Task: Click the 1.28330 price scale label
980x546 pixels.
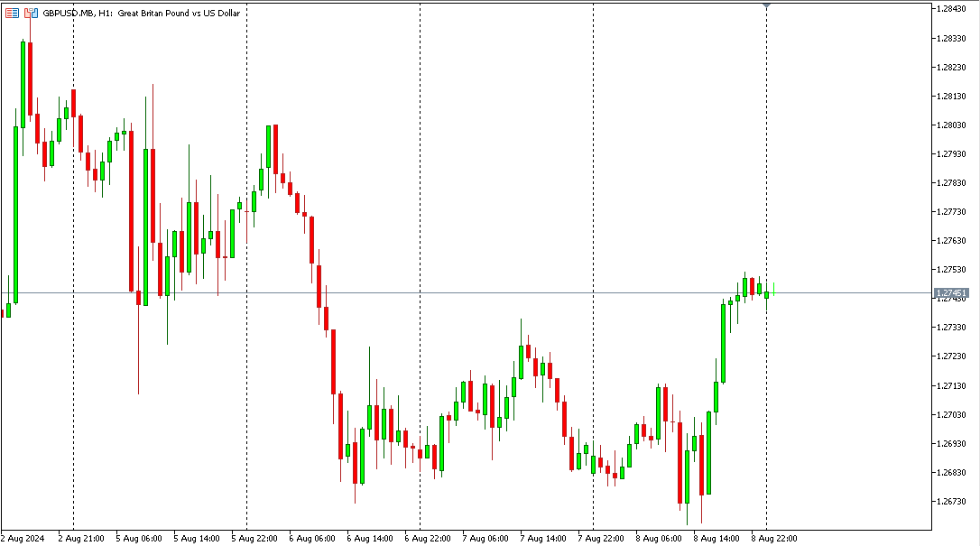Action: point(951,38)
